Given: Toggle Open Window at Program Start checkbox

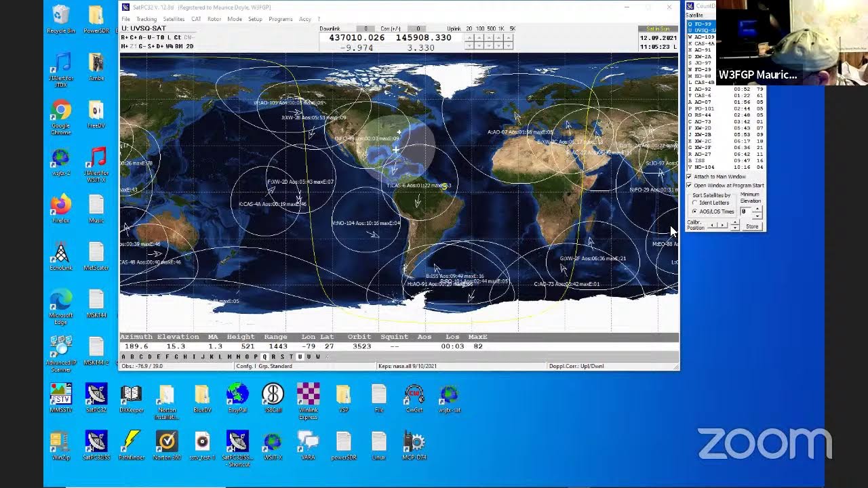Looking at the screenshot, I should (690, 186).
